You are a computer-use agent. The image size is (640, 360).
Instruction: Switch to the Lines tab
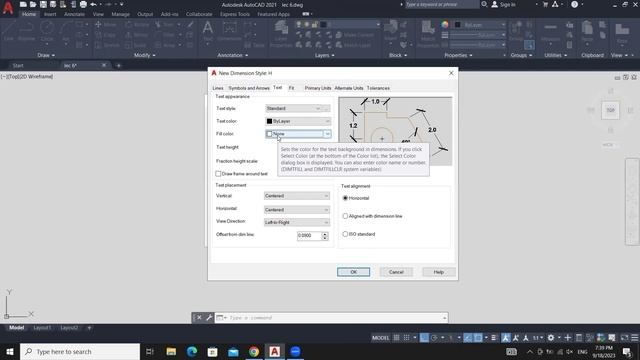(218, 88)
